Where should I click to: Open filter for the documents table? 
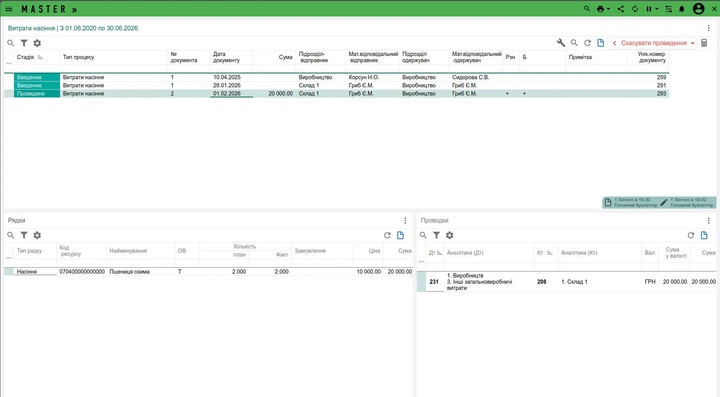(x=24, y=43)
